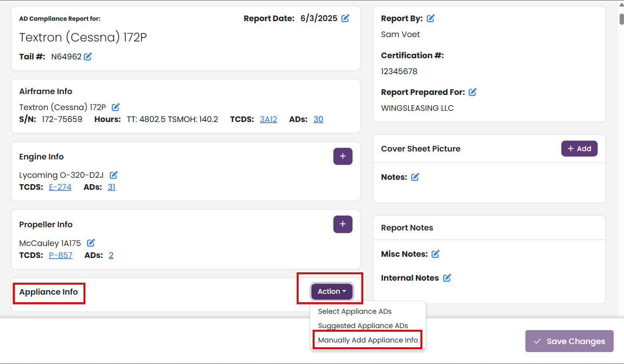Click certification number 12345678
The width and height of the screenshot is (624, 364).
point(399,71)
